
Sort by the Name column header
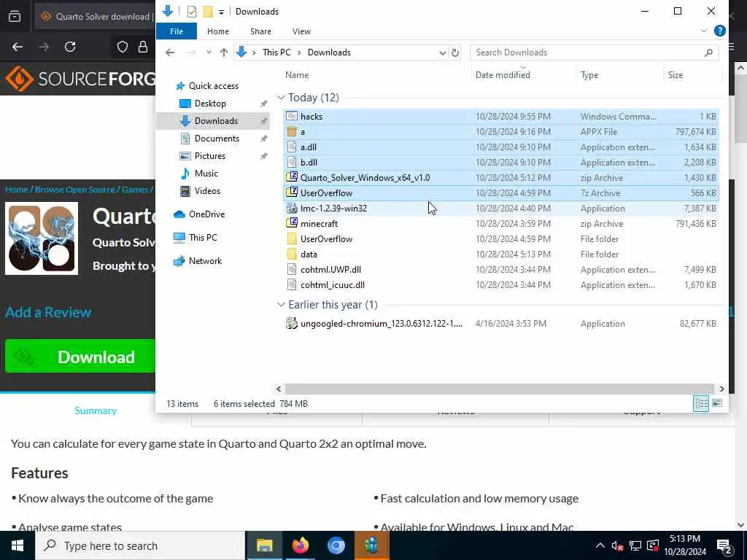pyautogui.click(x=297, y=75)
